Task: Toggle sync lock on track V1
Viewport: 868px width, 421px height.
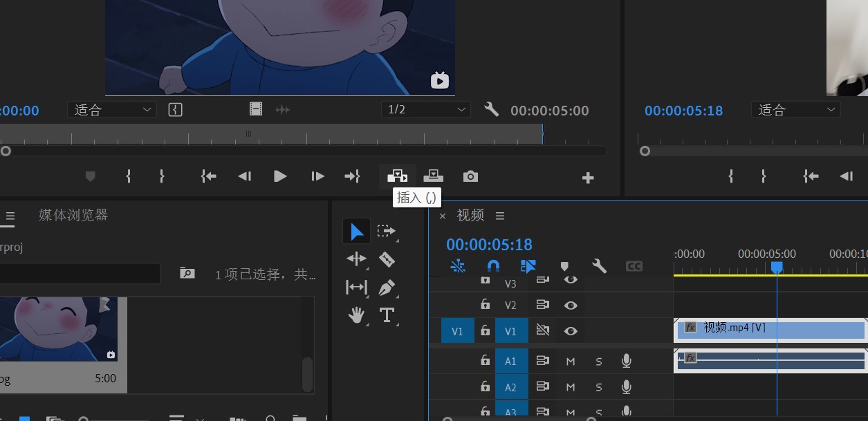Action: click(x=543, y=331)
